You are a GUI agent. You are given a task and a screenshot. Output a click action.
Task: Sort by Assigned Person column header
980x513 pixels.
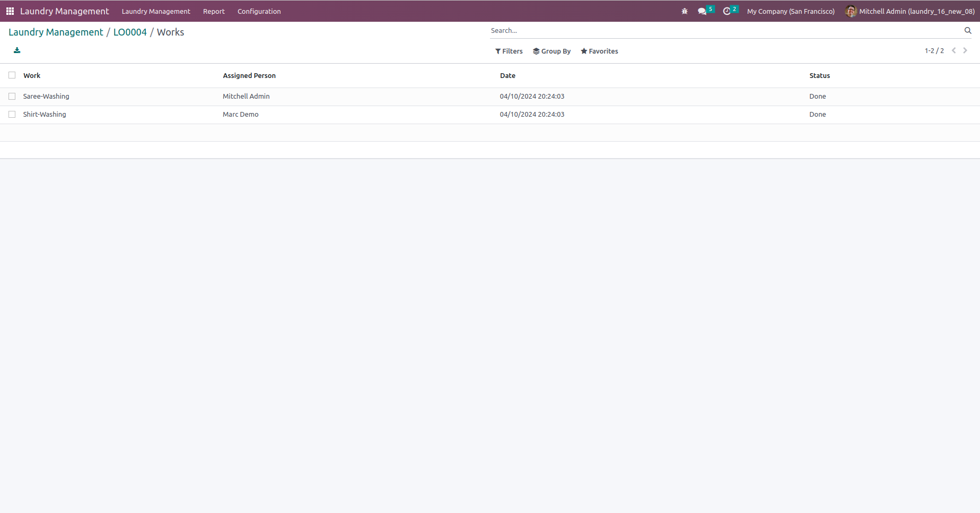[x=249, y=76]
